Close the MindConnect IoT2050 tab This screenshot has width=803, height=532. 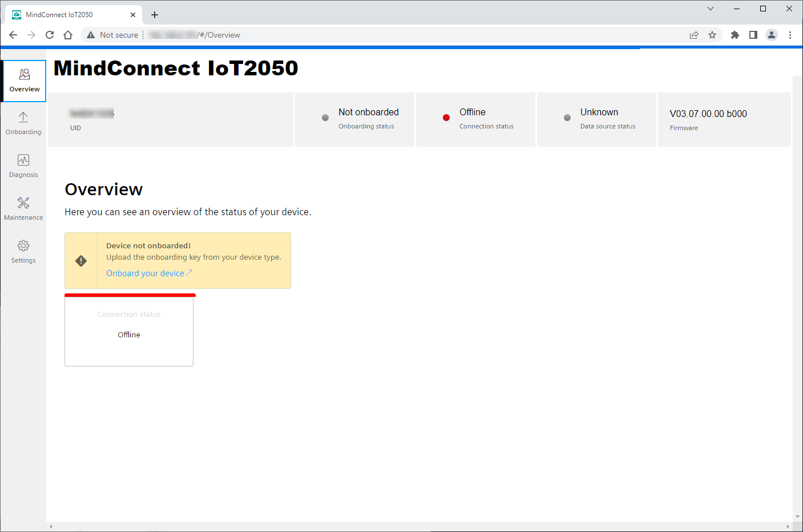pos(133,15)
